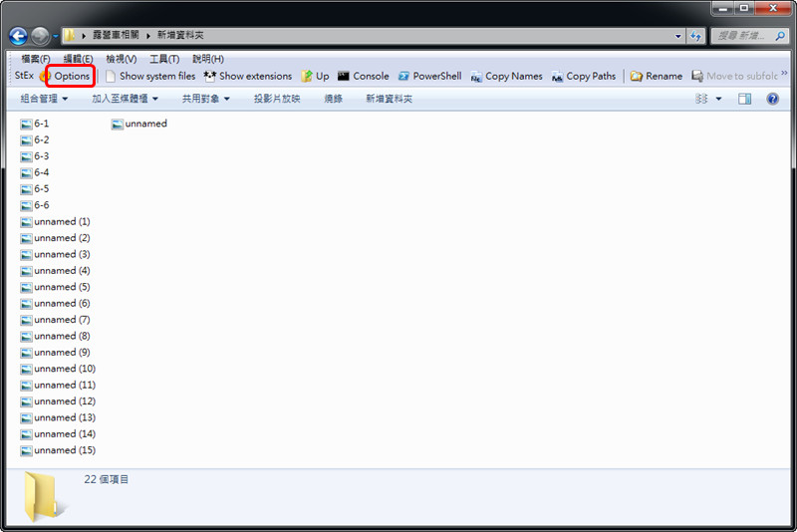Viewport: 797px width, 532px height.
Task: Select the file 6-1
Action: click(35, 124)
